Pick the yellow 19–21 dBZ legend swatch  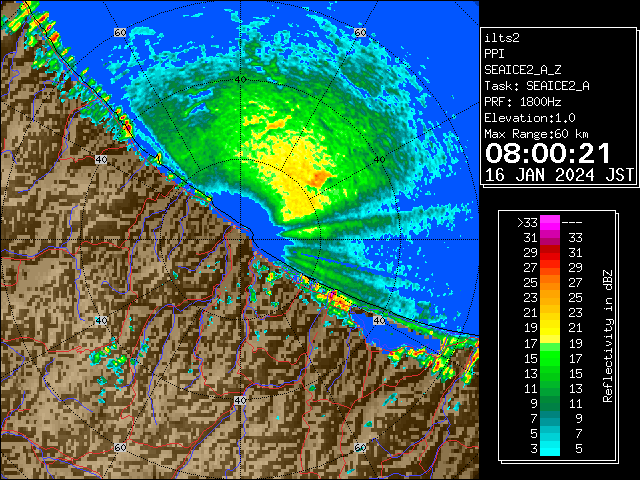click(x=550, y=328)
